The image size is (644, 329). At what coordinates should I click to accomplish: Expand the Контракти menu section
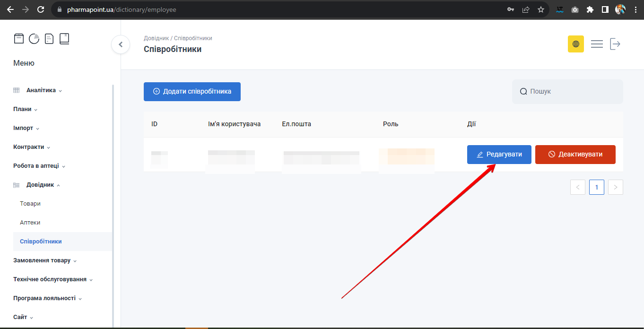(x=29, y=147)
